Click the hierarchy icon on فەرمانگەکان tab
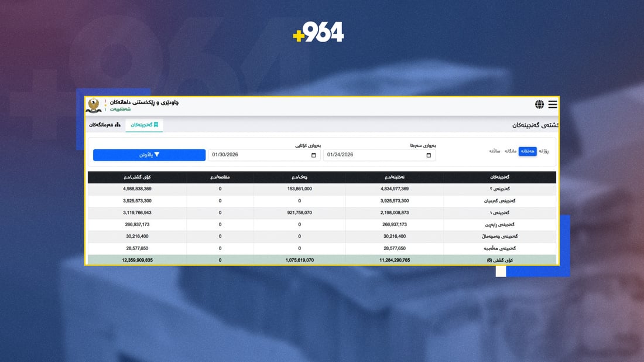Image resolution: width=644 pixels, height=362 pixels. point(118,125)
